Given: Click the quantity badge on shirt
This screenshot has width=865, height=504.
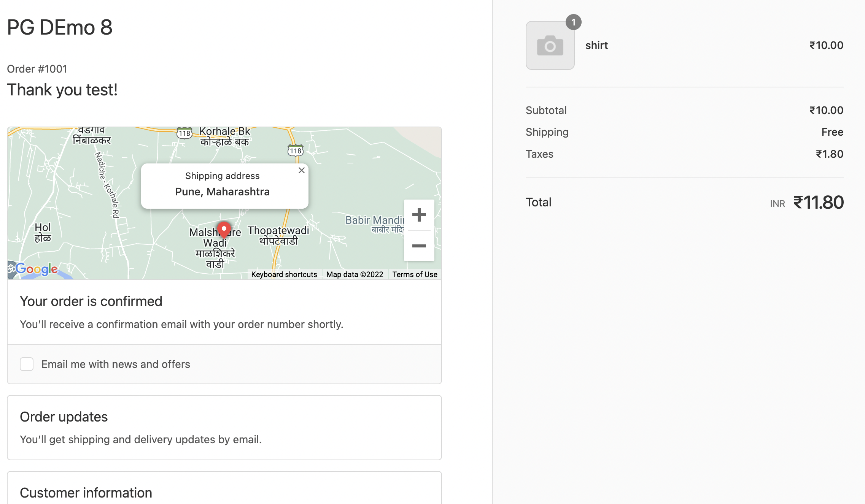Looking at the screenshot, I should click(573, 22).
